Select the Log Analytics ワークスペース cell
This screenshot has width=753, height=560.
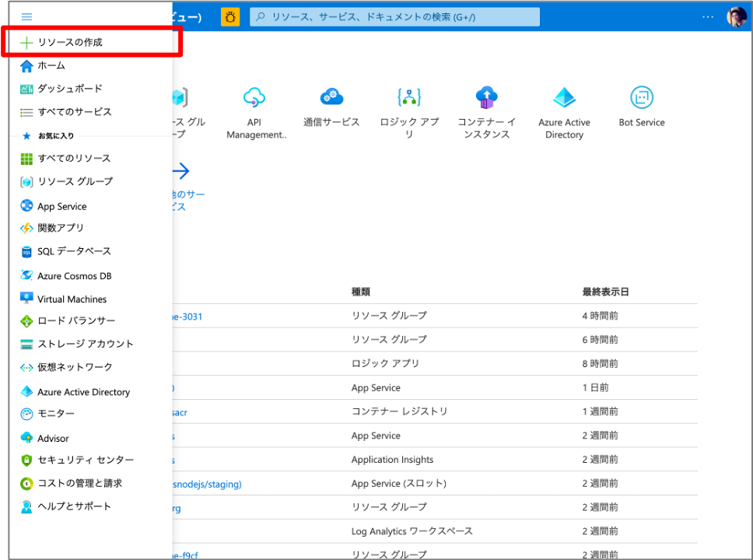(412, 531)
